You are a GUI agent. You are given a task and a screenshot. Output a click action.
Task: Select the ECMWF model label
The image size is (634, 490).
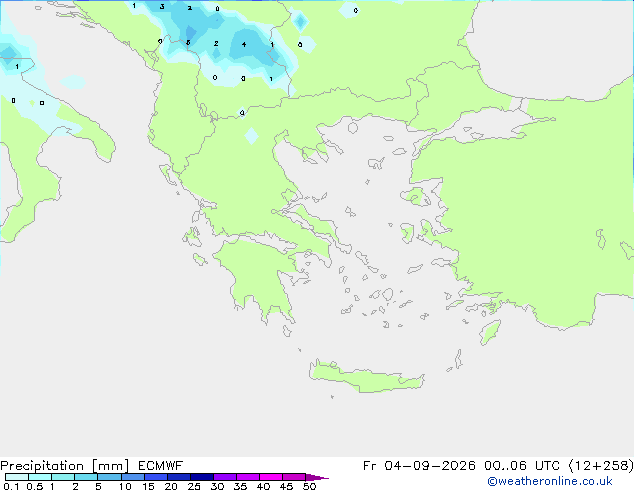[161, 465]
